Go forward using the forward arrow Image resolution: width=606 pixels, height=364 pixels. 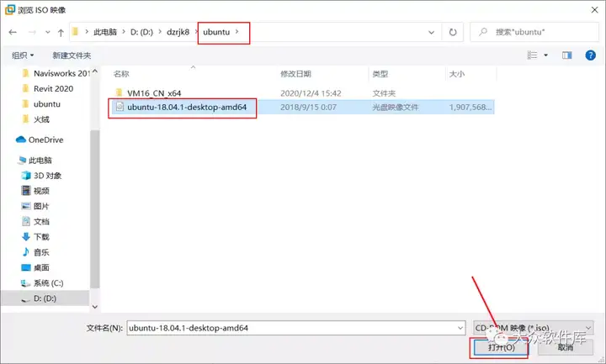tap(33, 32)
